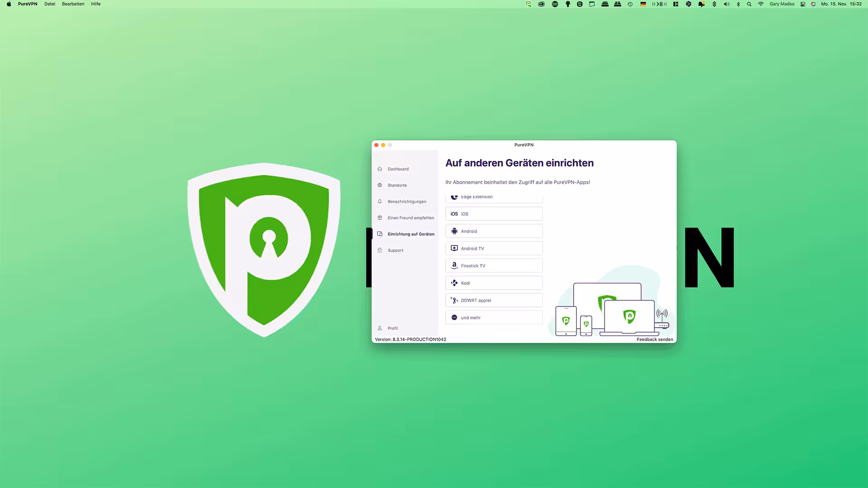
Task: Open the Android setup entry
Action: [494, 231]
